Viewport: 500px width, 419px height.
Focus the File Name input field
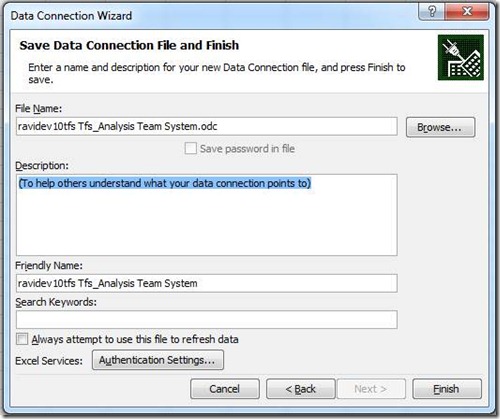207,126
